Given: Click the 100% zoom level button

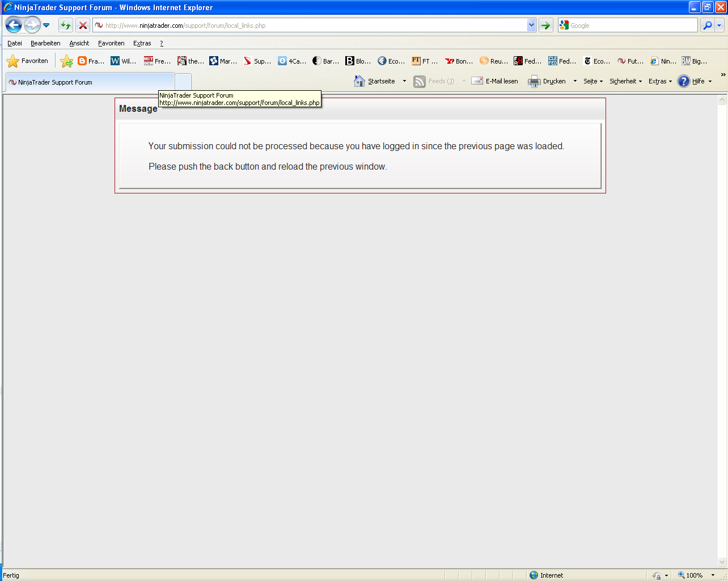Looking at the screenshot, I should pyautogui.click(x=691, y=575).
